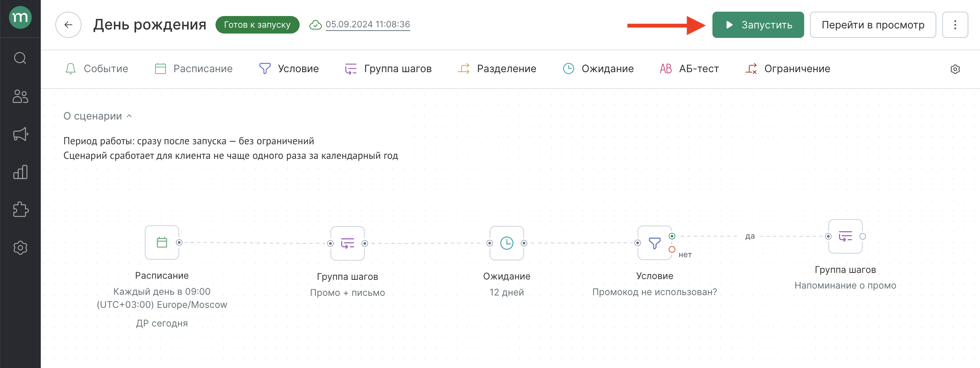The height and width of the screenshot is (368, 980).
Task: Open the Mindbox logo home
Action: coord(20,17)
